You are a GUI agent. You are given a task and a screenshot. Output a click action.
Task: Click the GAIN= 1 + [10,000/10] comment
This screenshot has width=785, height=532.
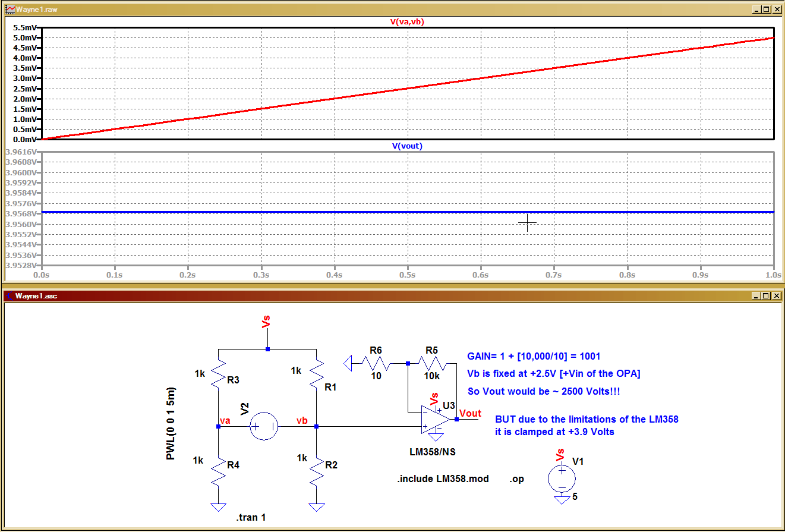click(534, 357)
